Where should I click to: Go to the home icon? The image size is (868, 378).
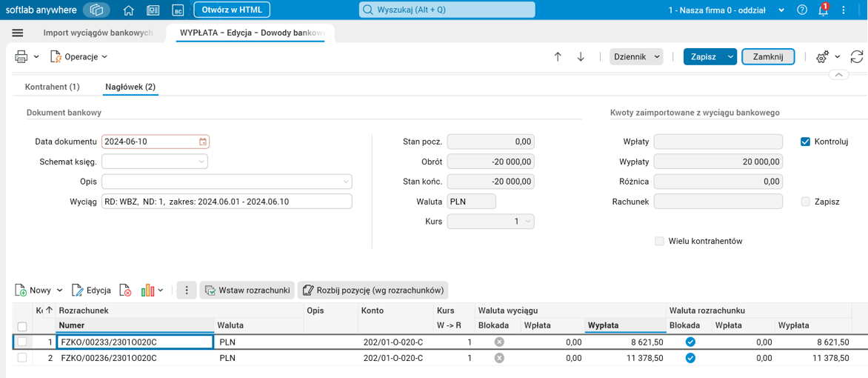[128, 10]
